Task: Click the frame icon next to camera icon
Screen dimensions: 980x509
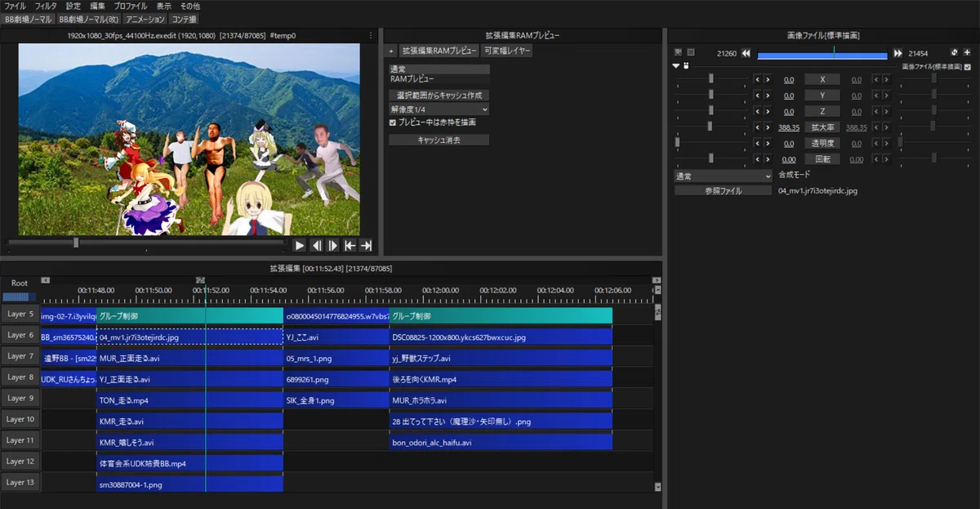Action: click(690, 53)
